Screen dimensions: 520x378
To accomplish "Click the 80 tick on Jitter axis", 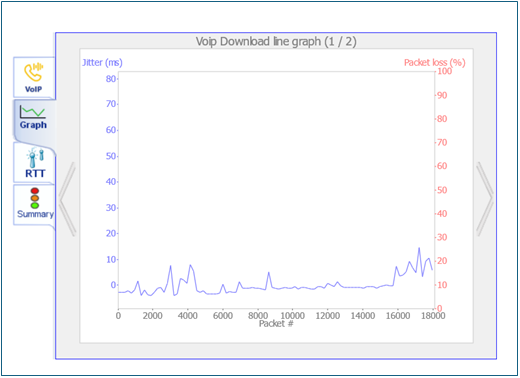I will (111, 79).
